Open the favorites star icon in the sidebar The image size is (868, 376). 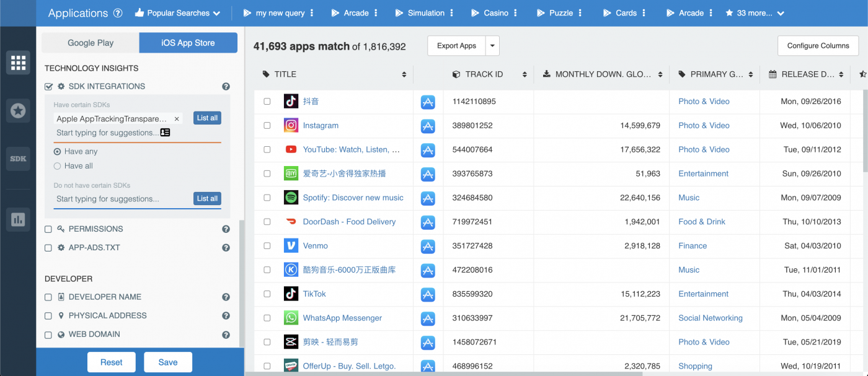coord(18,110)
